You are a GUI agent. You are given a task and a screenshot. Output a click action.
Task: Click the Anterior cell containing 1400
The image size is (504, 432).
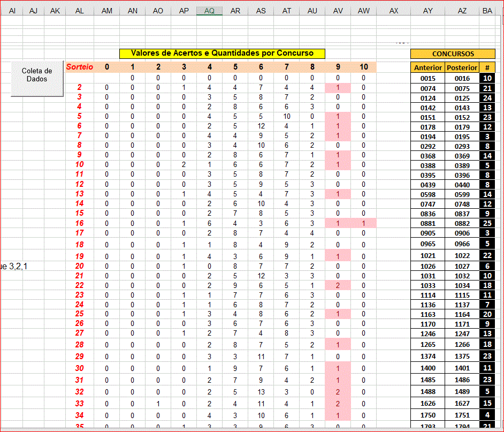427,368
